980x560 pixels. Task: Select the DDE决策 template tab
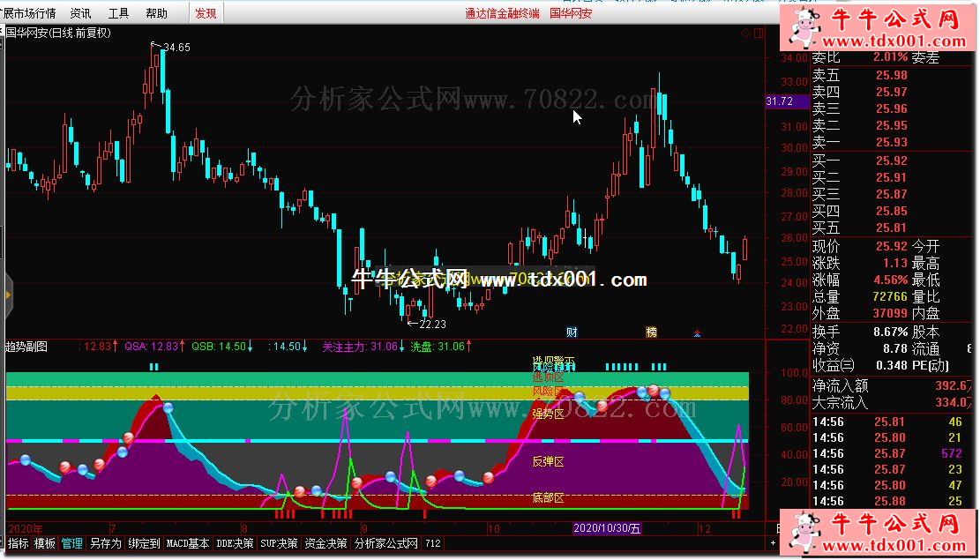[x=235, y=544]
